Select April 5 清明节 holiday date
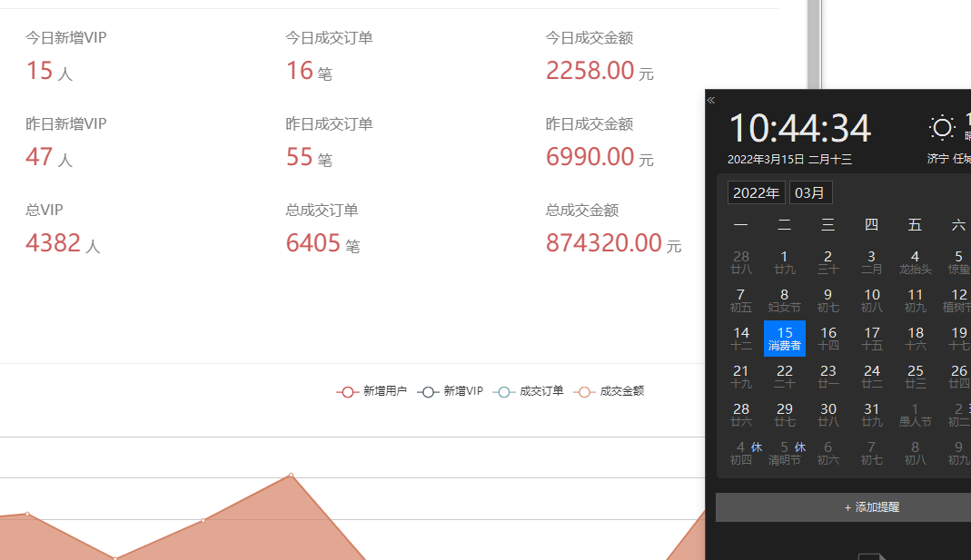The image size is (971, 560). 785,453
